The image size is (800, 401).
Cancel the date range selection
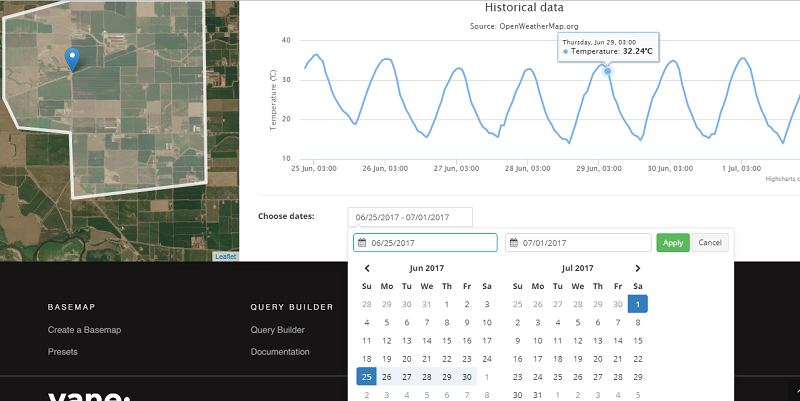709,243
